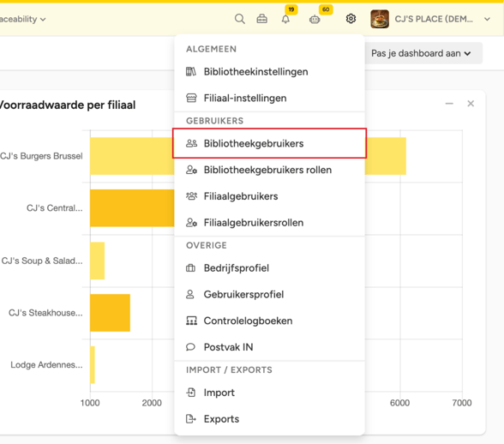The image size is (504, 444).
Task: Click user-gear icon beside Bibliotheekgebruikers rollen
Action: [192, 170]
